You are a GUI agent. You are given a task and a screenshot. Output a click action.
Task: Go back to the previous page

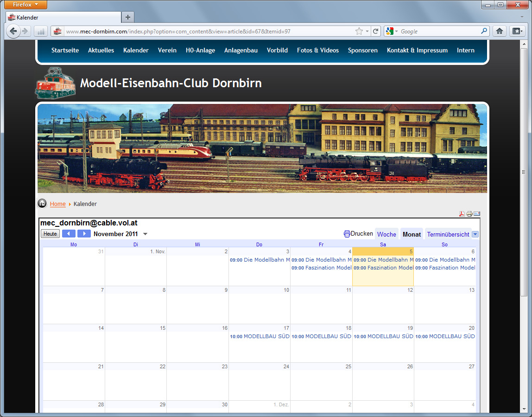pyautogui.click(x=13, y=31)
